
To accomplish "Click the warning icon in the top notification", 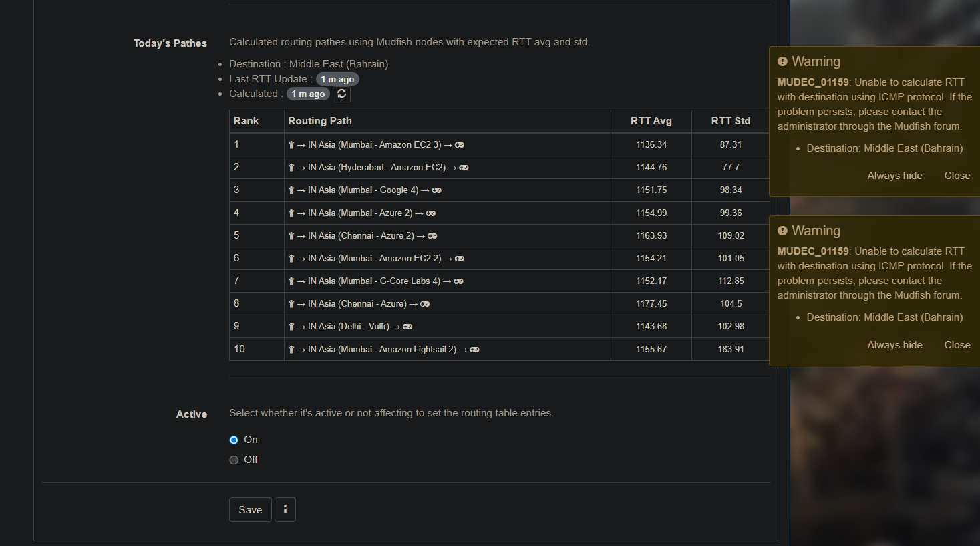I will pos(782,61).
